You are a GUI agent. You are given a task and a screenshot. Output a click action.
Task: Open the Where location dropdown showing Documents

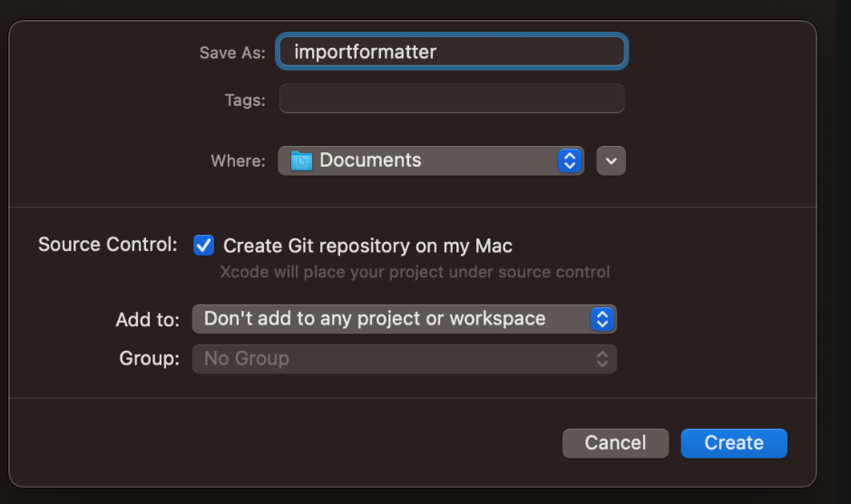pos(431,160)
